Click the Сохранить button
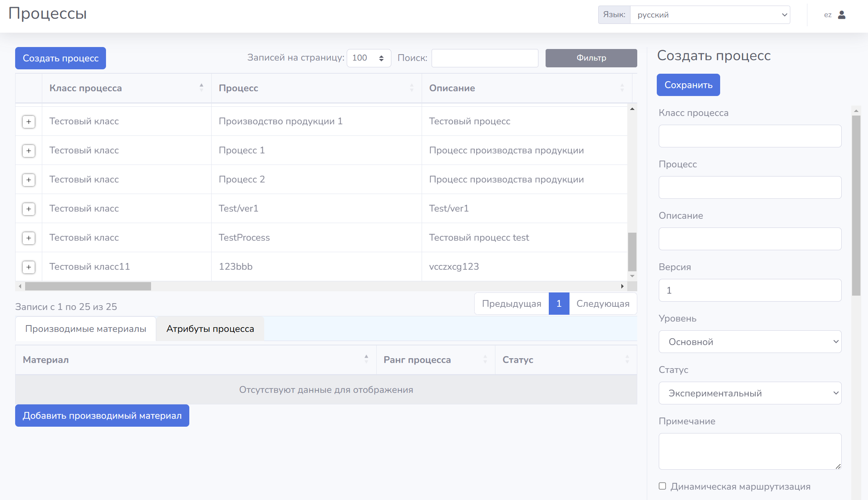 [x=688, y=85]
